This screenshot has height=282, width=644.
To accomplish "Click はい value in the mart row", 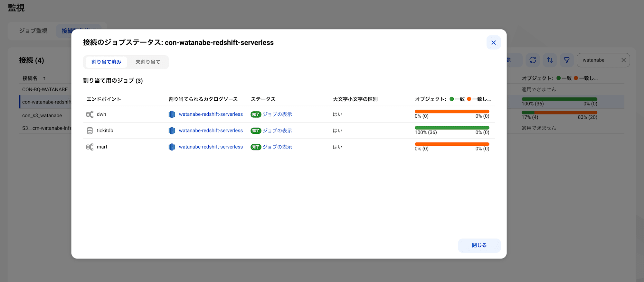I will 337,147.
